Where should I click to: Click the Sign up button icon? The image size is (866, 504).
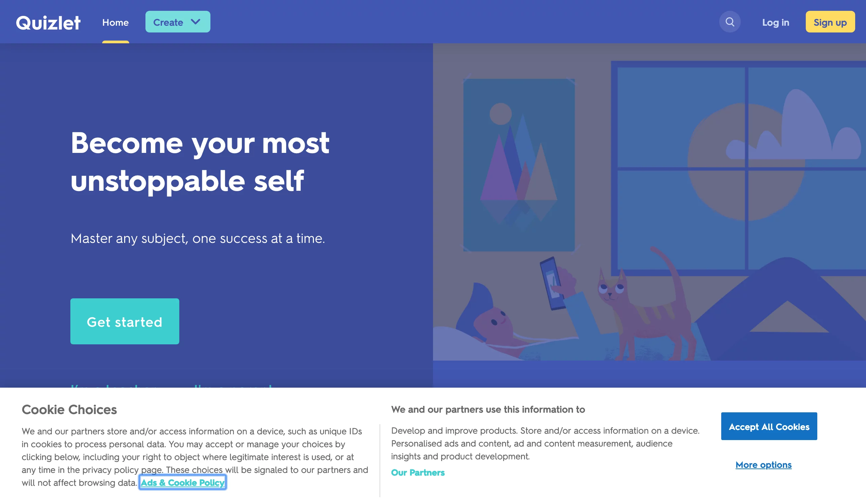pyautogui.click(x=830, y=22)
